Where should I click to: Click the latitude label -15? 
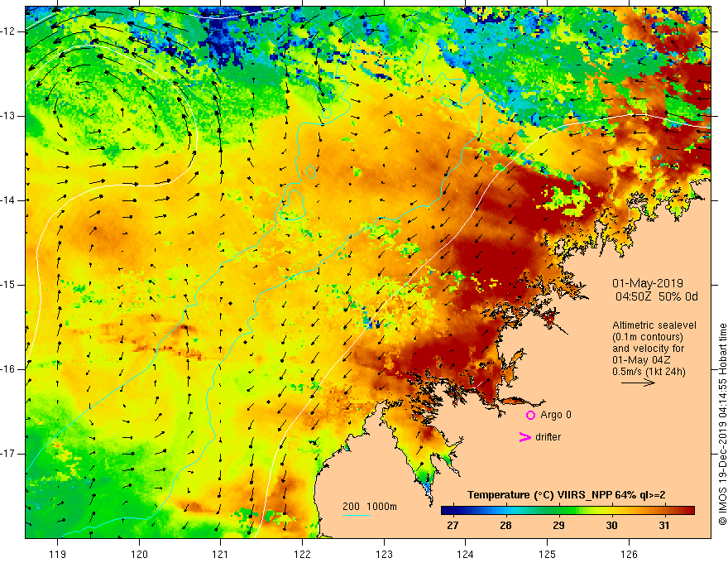tap(9, 285)
